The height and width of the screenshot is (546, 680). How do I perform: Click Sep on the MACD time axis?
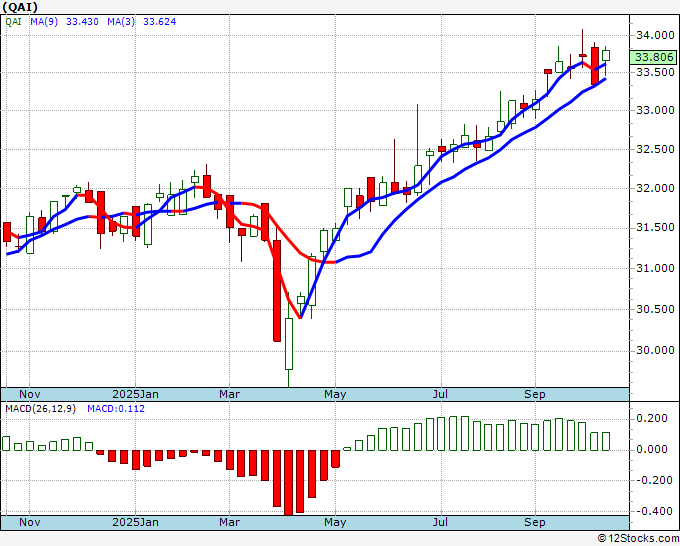[x=535, y=522]
